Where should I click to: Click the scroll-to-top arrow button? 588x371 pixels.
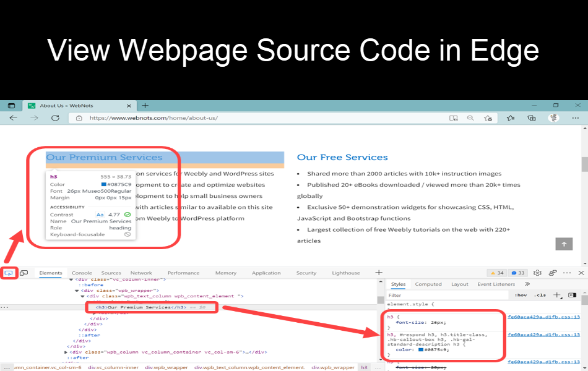[563, 244]
